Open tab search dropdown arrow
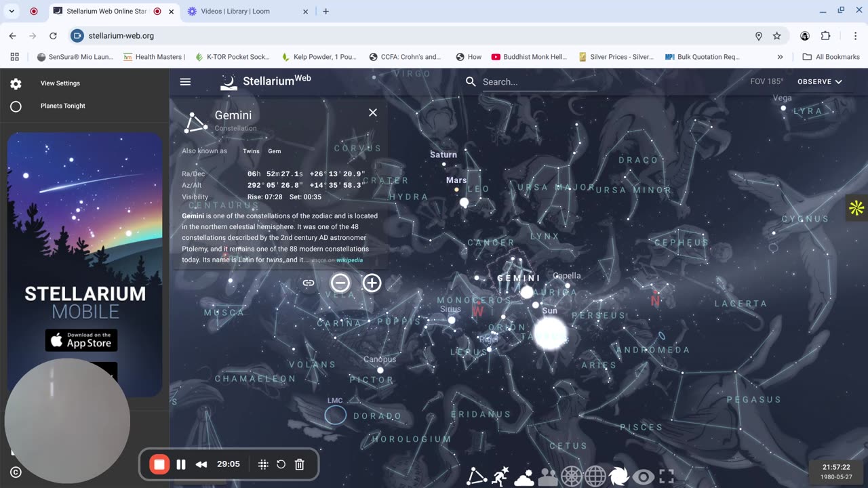Viewport: 868px width, 488px height. 12,12
